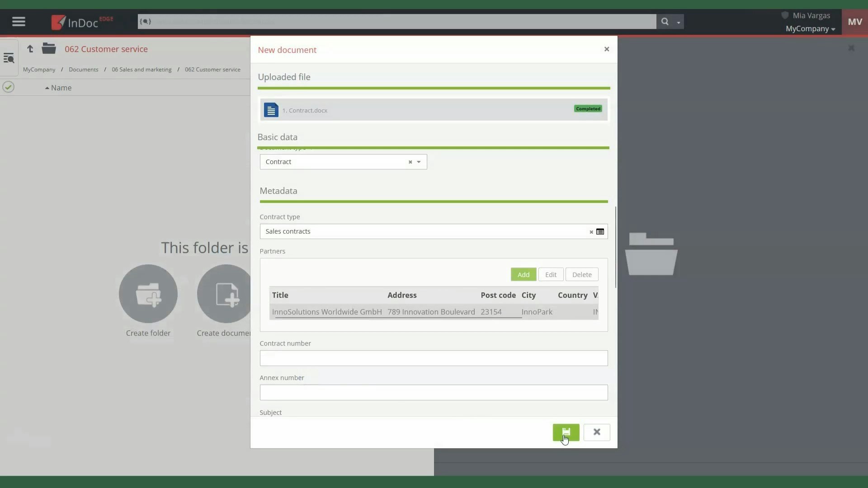Image resolution: width=868 pixels, height=488 pixels.
Task: Expand the MyCompany account dropdown
Action: tap(810, 29)
